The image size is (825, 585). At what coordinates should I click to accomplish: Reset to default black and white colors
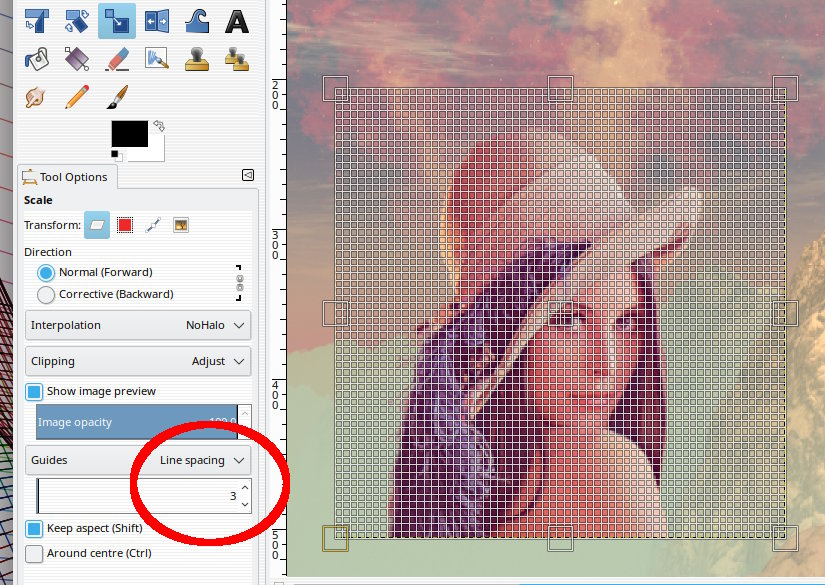tap(117, 155)
